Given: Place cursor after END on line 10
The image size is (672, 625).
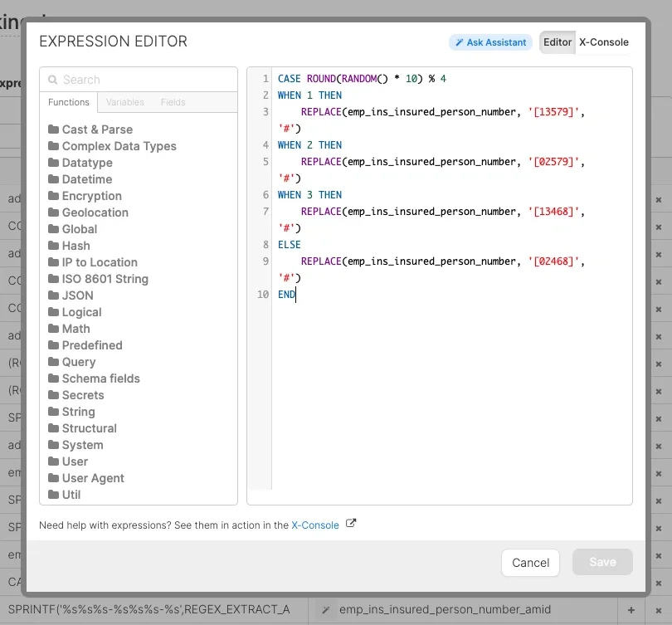Looking at the screenshot, I should pyautogui.click(x=295, y=295).
